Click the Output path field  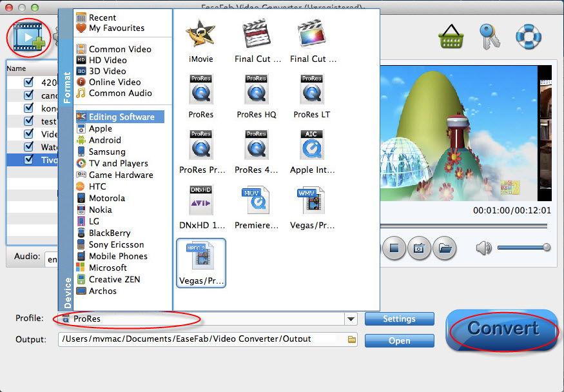pos(208,339)
